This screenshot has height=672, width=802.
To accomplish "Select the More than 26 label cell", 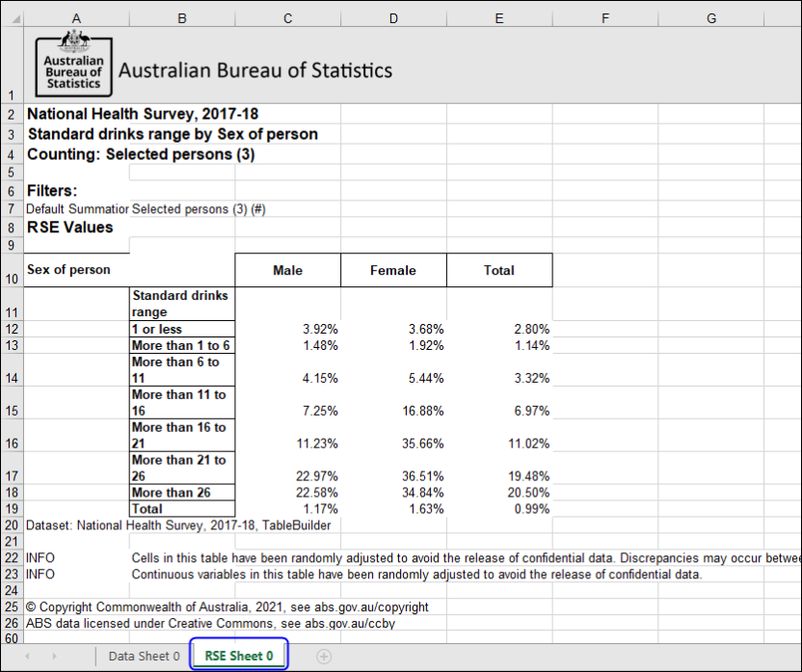I will [181, 492].
